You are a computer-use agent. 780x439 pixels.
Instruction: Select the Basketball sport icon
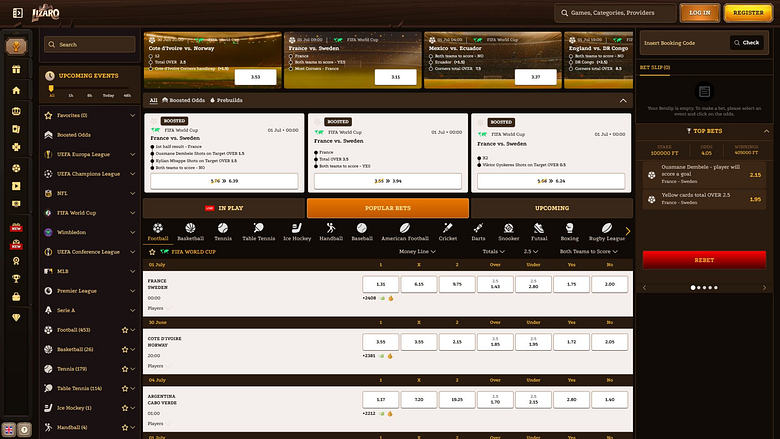[191, 232]
